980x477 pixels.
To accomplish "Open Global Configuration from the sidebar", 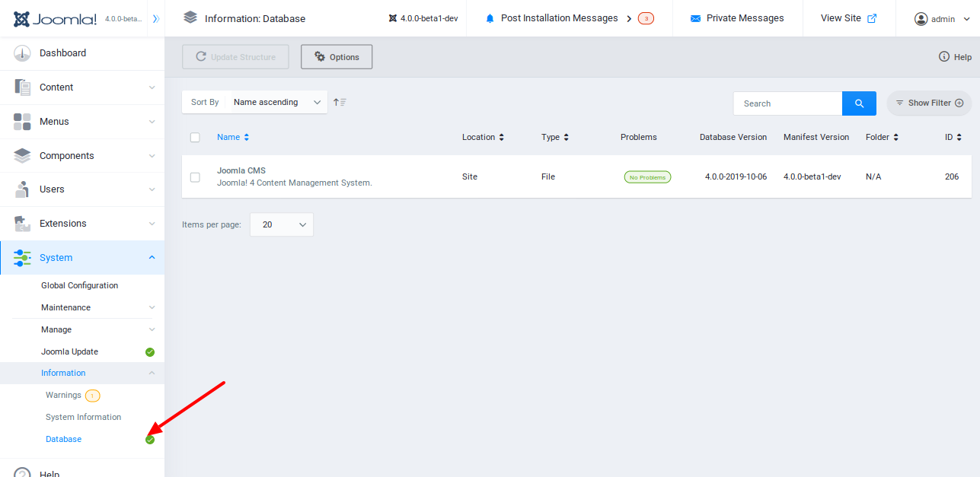I will (x=81, y=285).
